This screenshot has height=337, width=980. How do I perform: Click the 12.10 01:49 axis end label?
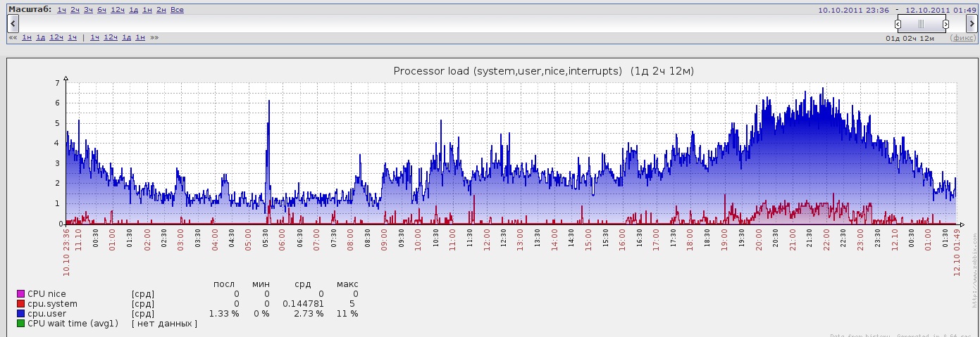pyautogui.click(x=957, y=252)
